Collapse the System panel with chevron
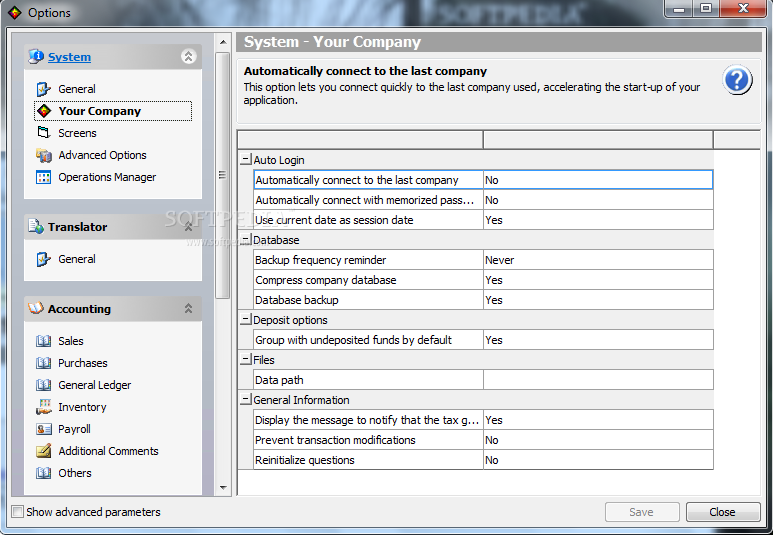This screenshot has height=535, width=773. tap(188, 57)
